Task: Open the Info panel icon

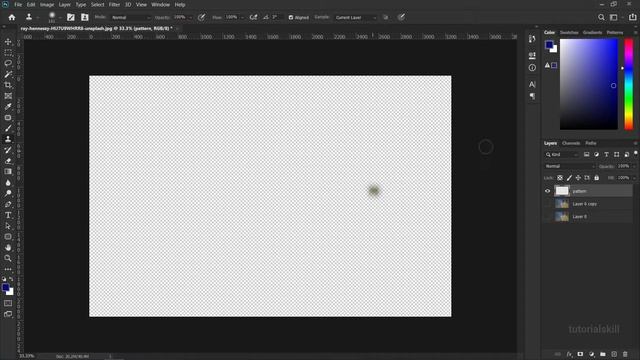Action: (532, 68)
